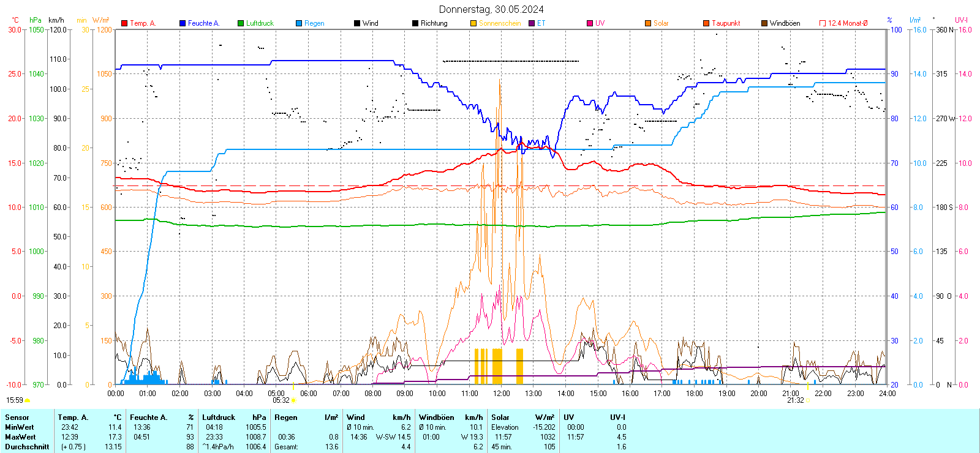Click the Solar legend label
The image size is (980, 453).
[x=661, y=23]
